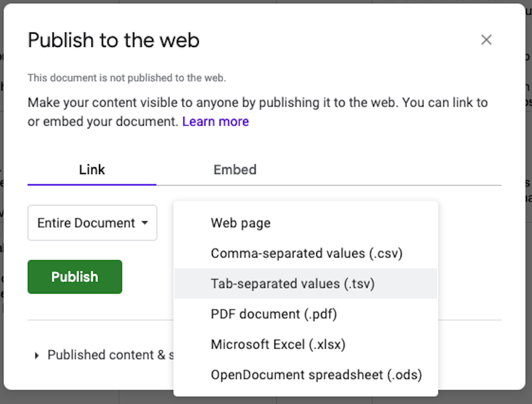Select the Link tab
This screenshot has width=532, height=404.
click(x=92, y=170)
